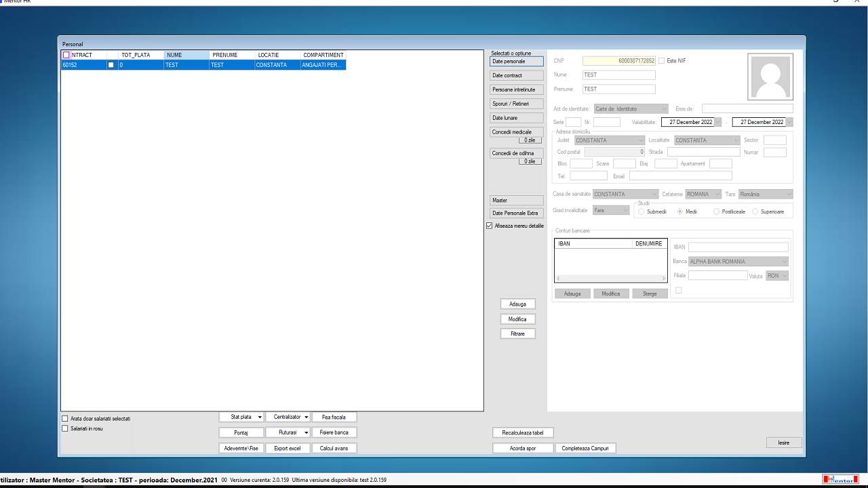Toggle the header select-all checkbox in table
This screenshot has height=488, width=868.
click(66, 55)
